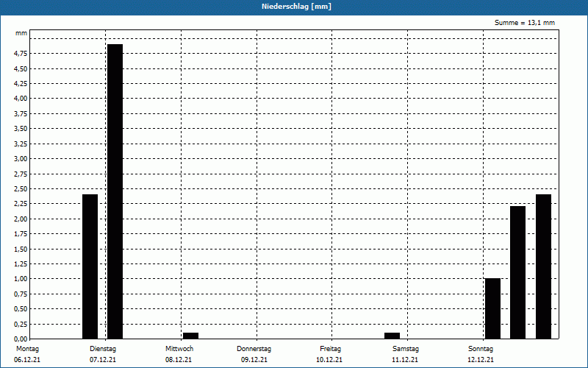Click the 2,2 mm Sonntag middle bar
The height and width of the screenshot is (368, 588).
coord(518,272)
